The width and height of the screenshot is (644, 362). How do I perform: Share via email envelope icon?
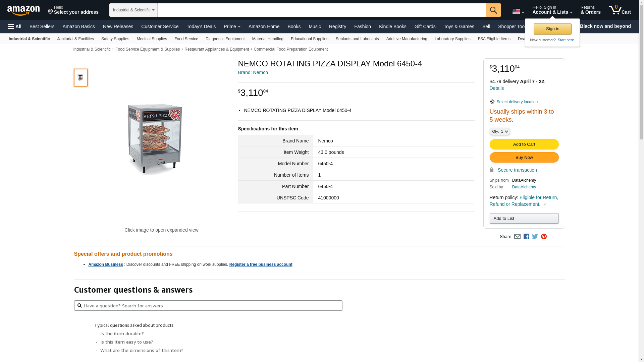click(x=517, y=237)
